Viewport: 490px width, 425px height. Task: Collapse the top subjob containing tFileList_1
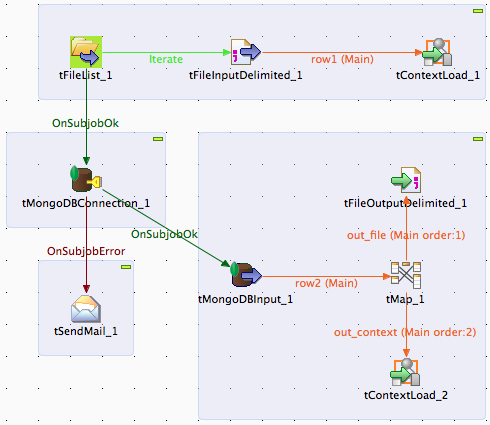point(478,11)
